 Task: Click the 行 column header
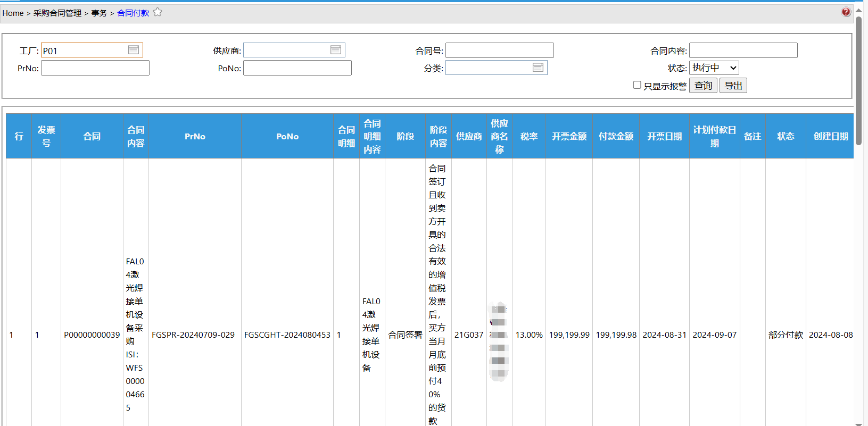click(19, 136)
